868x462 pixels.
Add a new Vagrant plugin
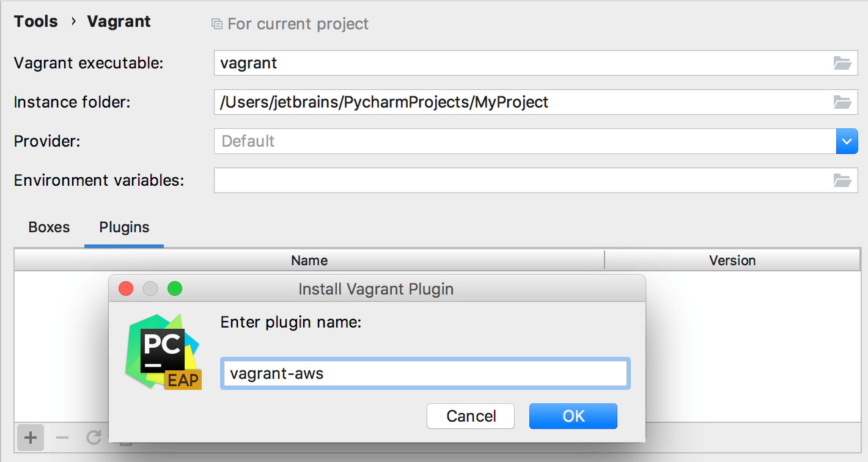coord(30,438)
